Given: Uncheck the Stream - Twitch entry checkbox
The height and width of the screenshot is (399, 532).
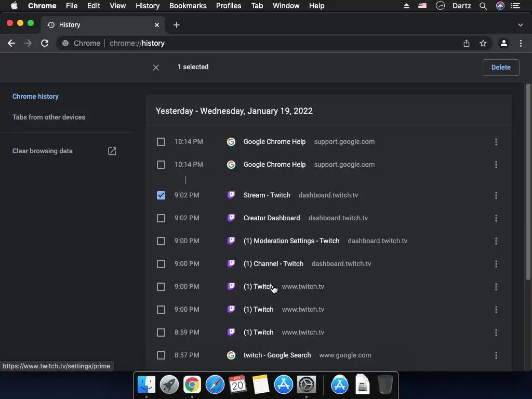Looking at the screenshot, I should [161, 195].
